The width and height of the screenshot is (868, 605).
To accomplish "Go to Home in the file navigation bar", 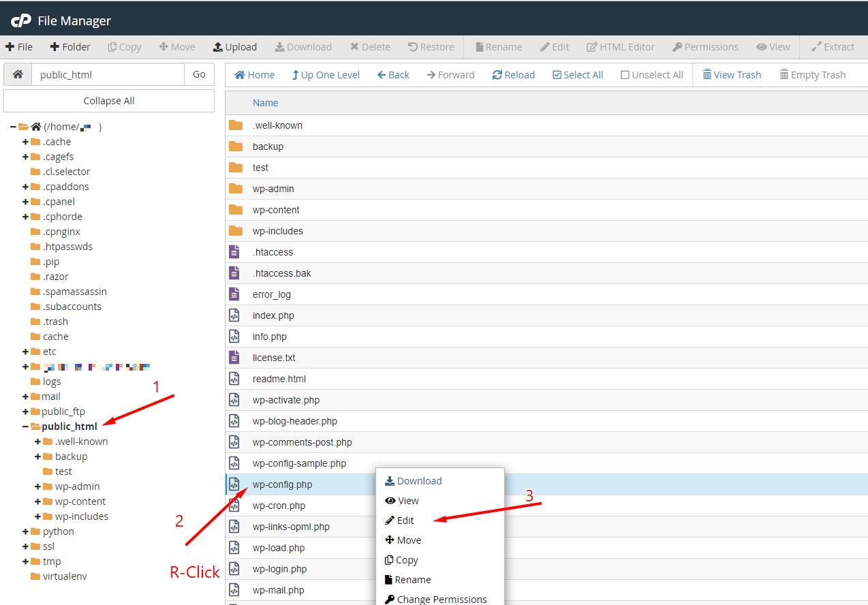I will tap(255, 75).
